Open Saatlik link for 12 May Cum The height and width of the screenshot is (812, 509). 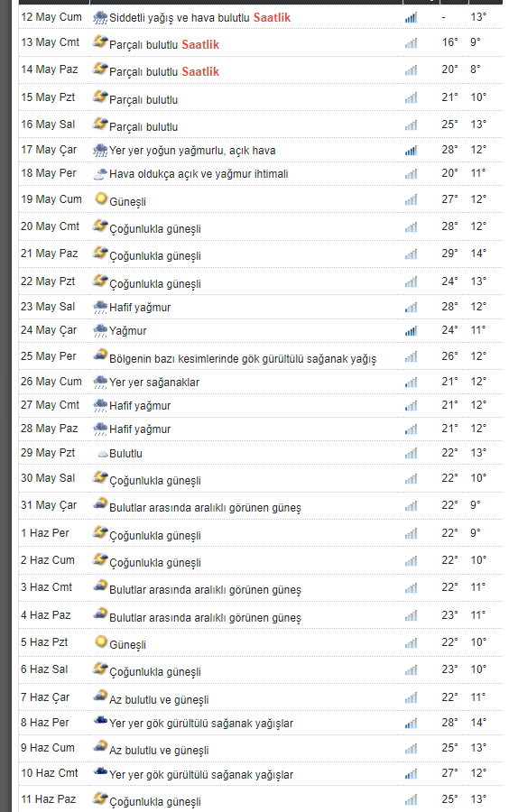[x=272, y=18]
